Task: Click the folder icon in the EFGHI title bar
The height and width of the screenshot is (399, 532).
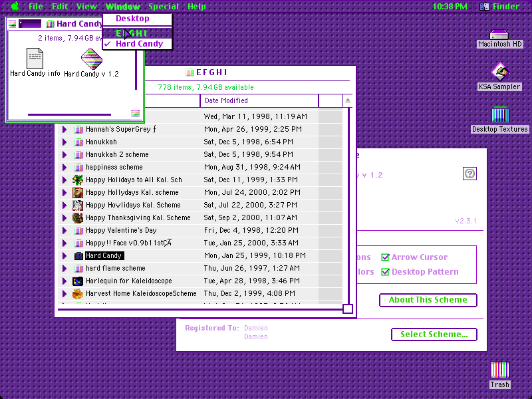Action: (190, 72)
